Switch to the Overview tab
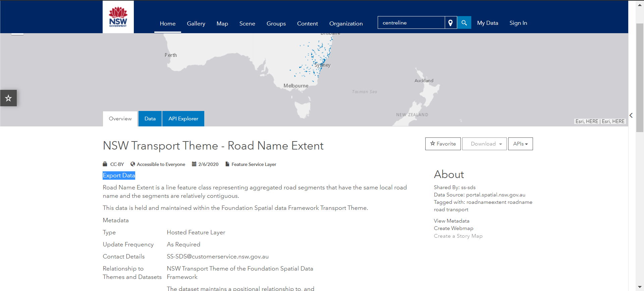The image size is (644, 291). pyautogui.click(x=120, y=119)
